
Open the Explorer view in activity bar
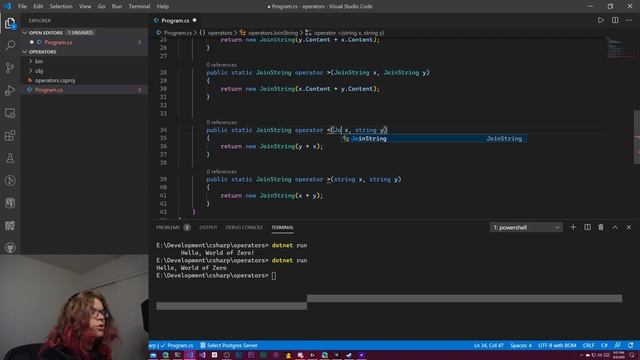[10, 23]
